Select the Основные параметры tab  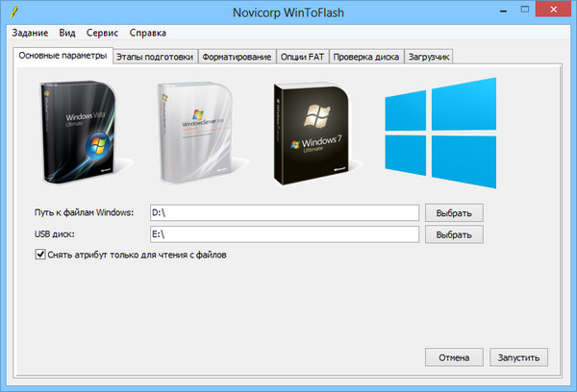pyautogui.click(x=63, y=56)
